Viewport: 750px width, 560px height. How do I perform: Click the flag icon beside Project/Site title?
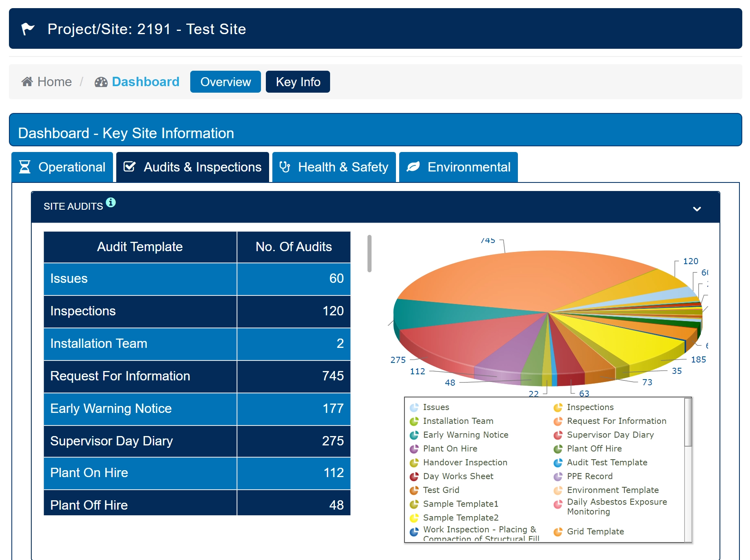point(28,29)
